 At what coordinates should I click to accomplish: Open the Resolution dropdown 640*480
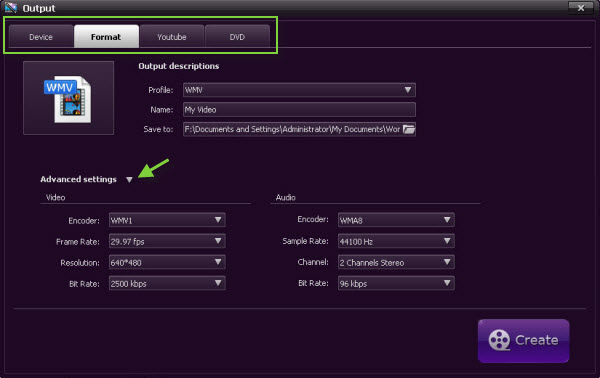pyautogui.click(x=167, y=262)
